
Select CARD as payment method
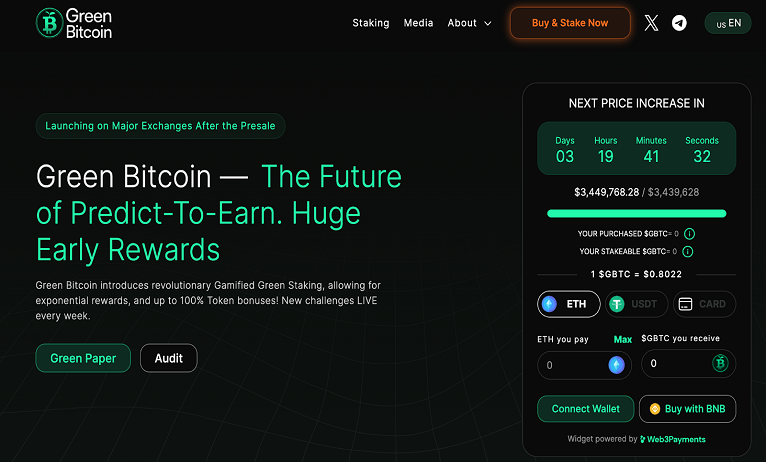704,304
